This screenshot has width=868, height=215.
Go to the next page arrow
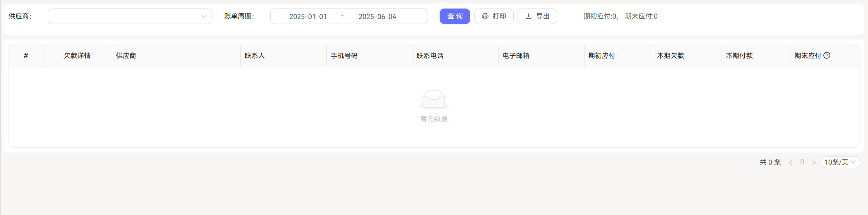point(814,162)
